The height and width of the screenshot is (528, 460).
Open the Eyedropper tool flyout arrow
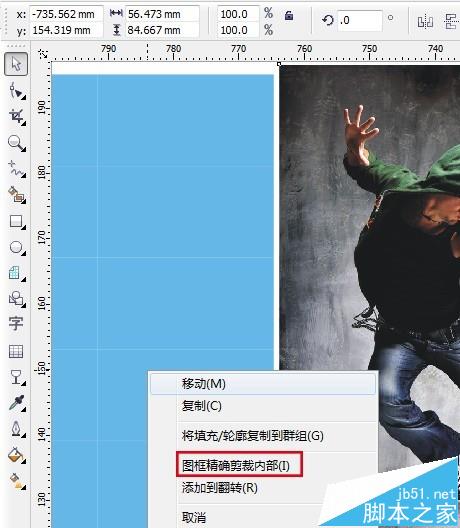click(x=23, y=409)
